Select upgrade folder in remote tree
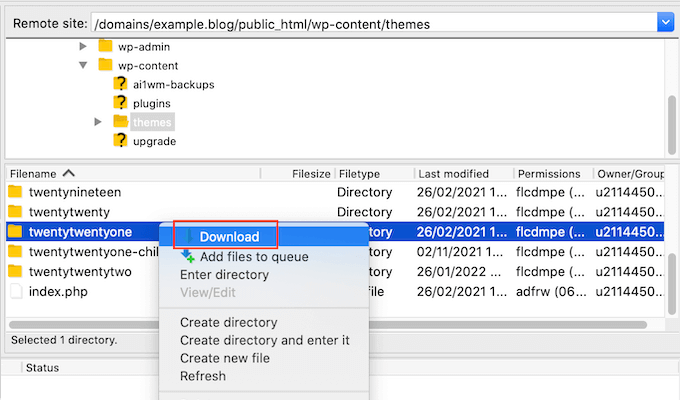 click(x=154, y=141)
